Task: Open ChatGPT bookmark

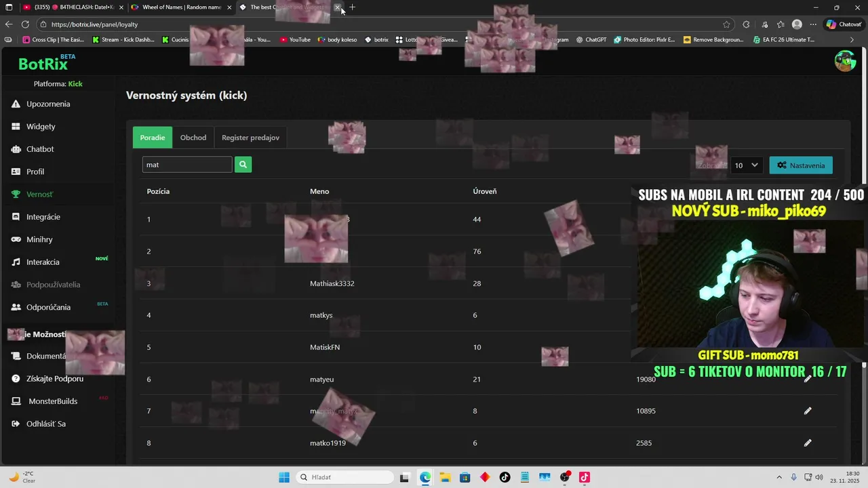Action: point(591,40)
